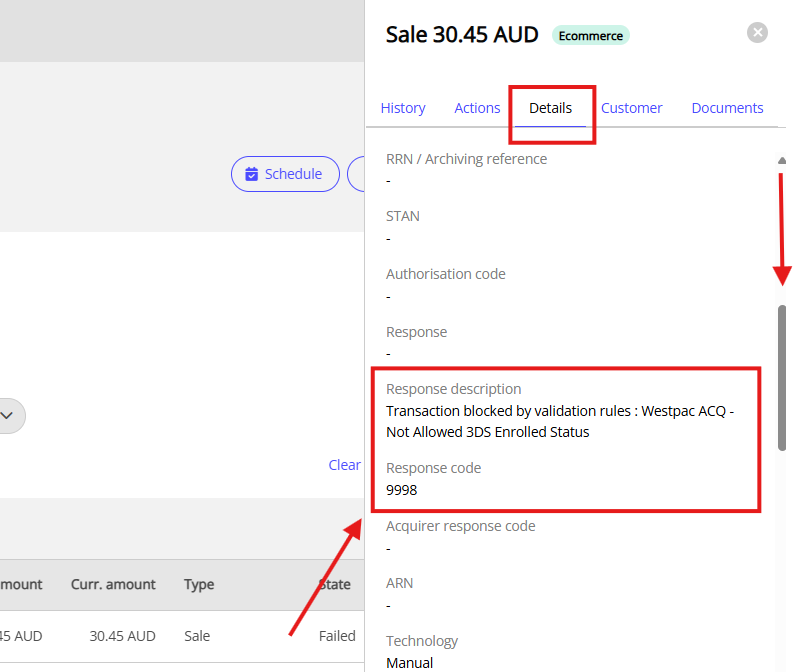
Task: Click the 30.45 AUD curr. amount cell
Action: [x=122, y=636]
